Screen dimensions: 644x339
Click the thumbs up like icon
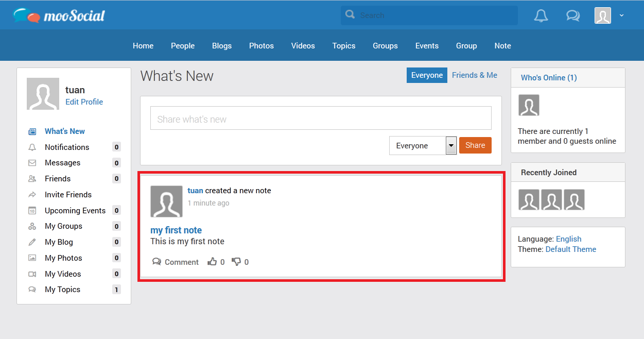click(x=212, y=262)
